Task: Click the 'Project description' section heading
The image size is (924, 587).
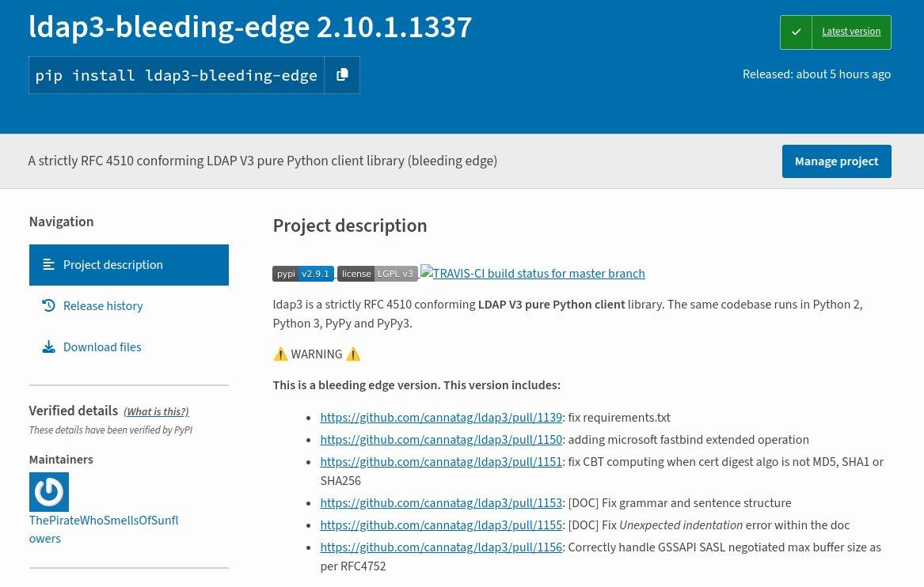Action: [x=349, y=225]
